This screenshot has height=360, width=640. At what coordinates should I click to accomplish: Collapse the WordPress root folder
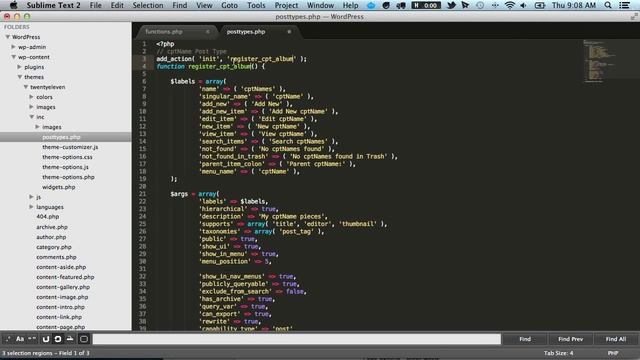coord(7,37)
